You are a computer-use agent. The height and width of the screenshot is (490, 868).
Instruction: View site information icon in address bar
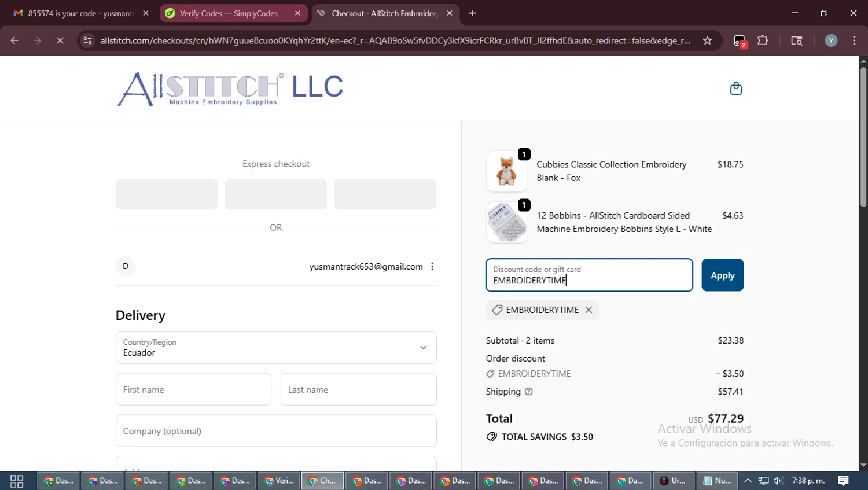point(87,40)
